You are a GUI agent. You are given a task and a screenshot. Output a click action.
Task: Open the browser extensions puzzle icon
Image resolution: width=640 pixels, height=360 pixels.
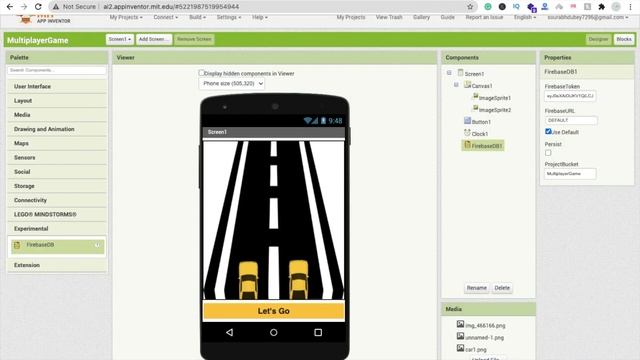coord(601,7)
